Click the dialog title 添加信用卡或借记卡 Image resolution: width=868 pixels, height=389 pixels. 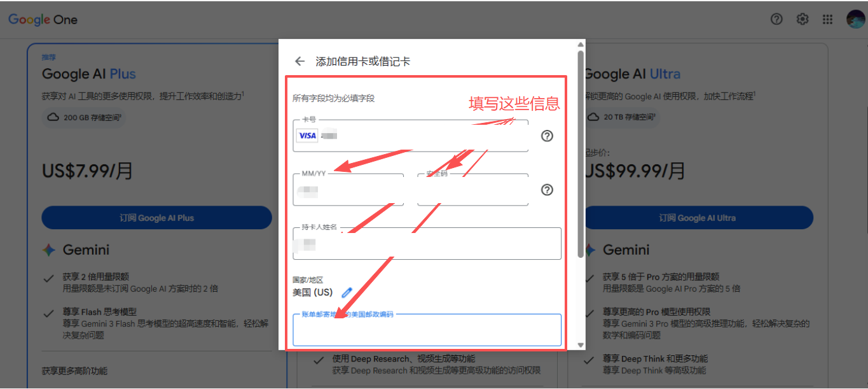pos(363,61)
